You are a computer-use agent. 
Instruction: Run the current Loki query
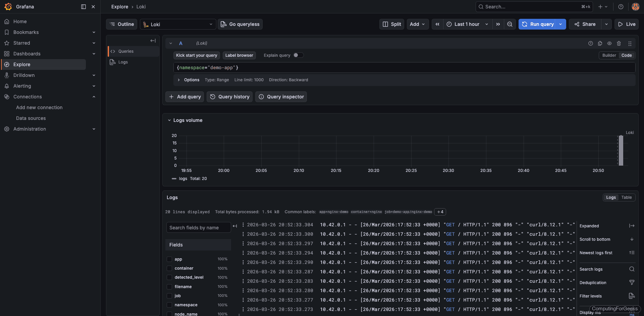coord(538,24)
